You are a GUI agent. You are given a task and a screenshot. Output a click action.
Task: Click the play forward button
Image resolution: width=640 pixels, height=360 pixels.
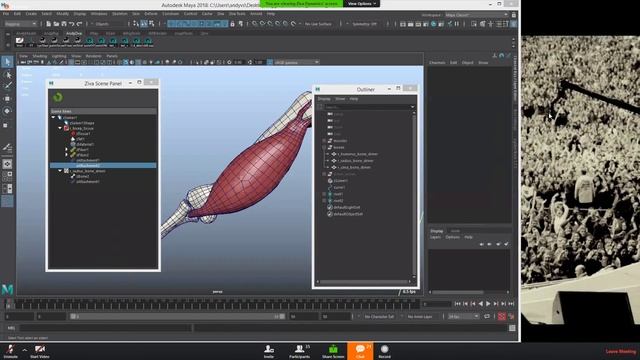(488, 304)
